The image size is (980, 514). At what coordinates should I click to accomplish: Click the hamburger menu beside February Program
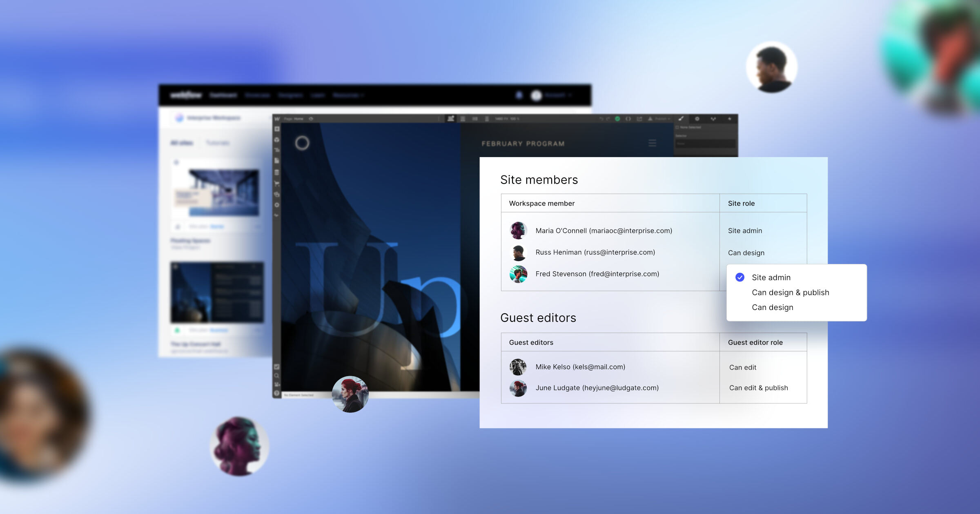point(652,143)
